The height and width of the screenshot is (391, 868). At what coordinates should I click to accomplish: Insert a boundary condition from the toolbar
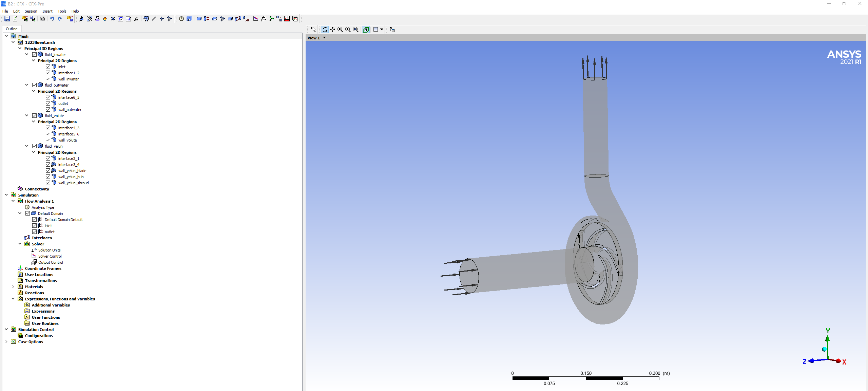tap(207, 19)
